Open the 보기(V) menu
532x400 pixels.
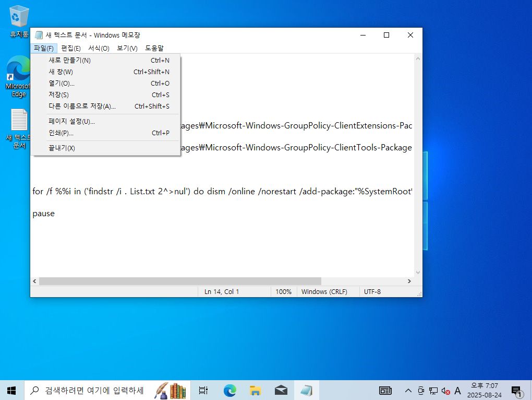[127, 48]
